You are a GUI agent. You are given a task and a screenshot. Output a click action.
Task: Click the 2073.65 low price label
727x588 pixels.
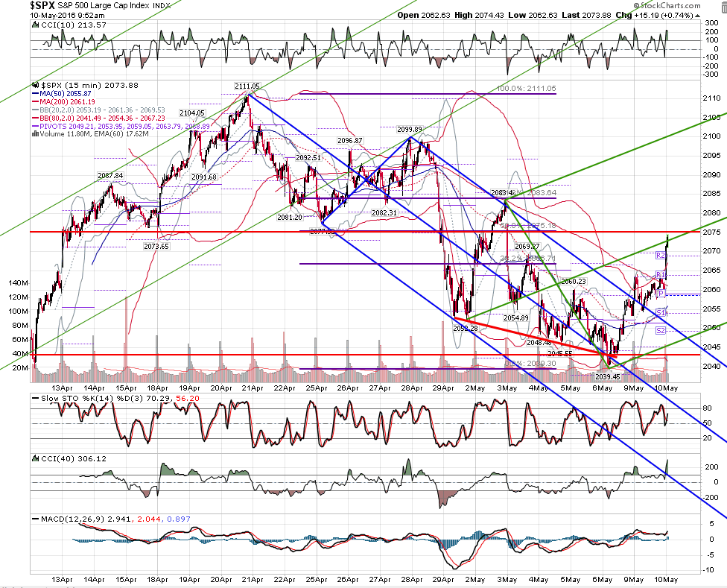pos(156,246)
